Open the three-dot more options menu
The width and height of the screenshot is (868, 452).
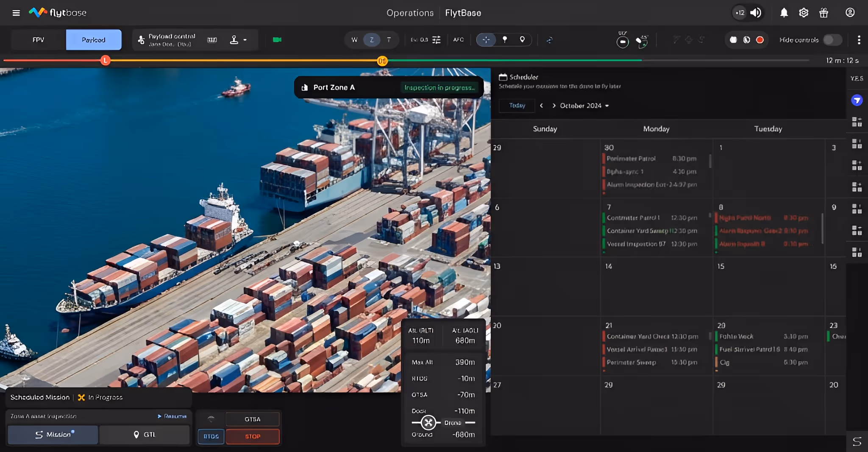[x=859, y=40]
